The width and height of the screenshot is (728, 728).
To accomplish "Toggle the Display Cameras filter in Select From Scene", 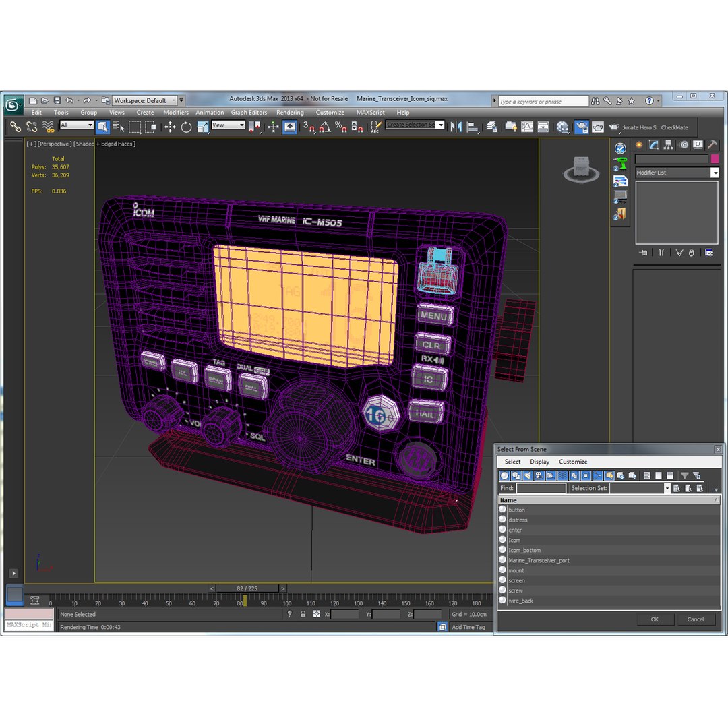I will click(539, 475).
